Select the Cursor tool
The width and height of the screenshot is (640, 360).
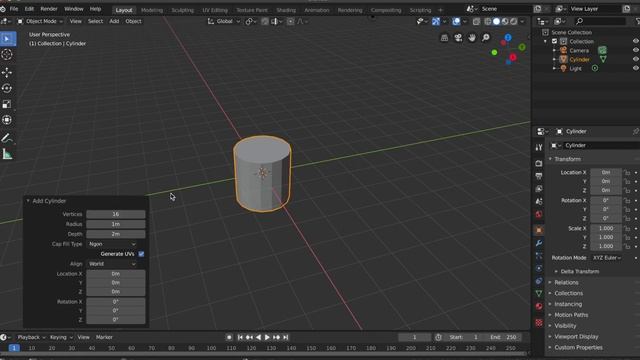coord(7,54)
